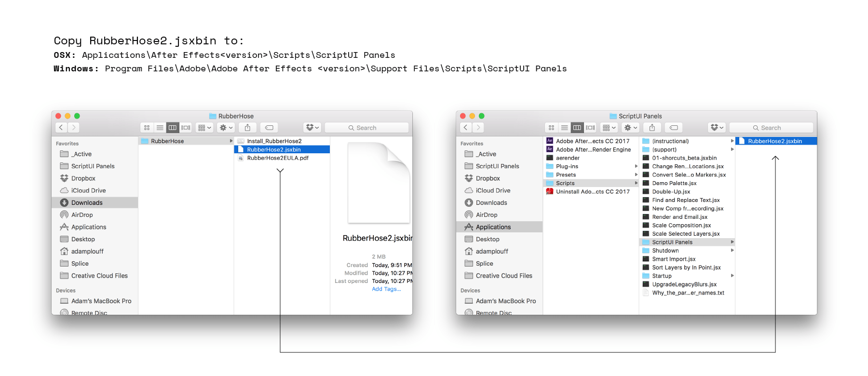Switch ScriptUI Panels window to icon view

551,128
